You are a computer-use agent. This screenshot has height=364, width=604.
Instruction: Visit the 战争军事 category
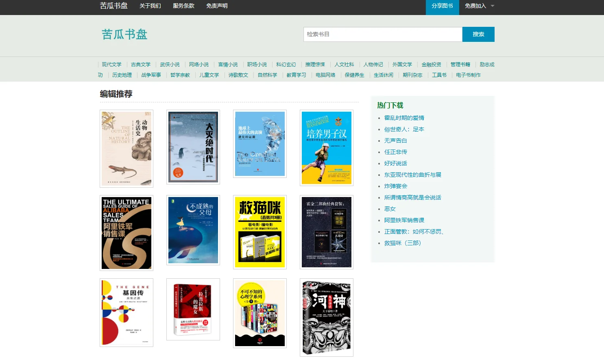click(x=151, y=75)
